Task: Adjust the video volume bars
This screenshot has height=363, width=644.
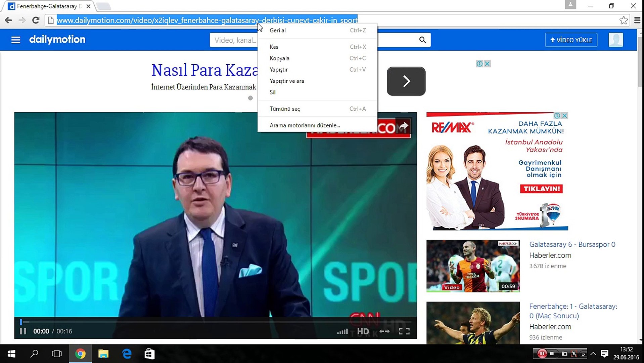Action: [x=342, y=331]
